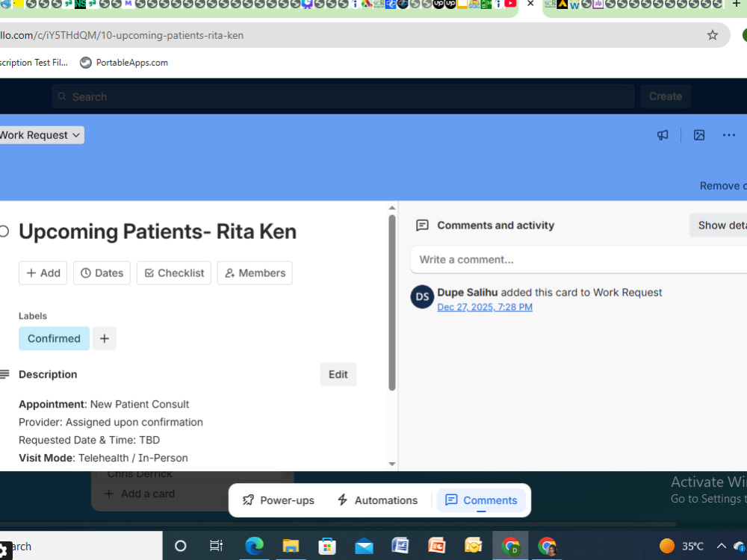Viewport: 747px width, 560px height.
Task: Open the Work Request list dropdown
Action: (41, 135)
